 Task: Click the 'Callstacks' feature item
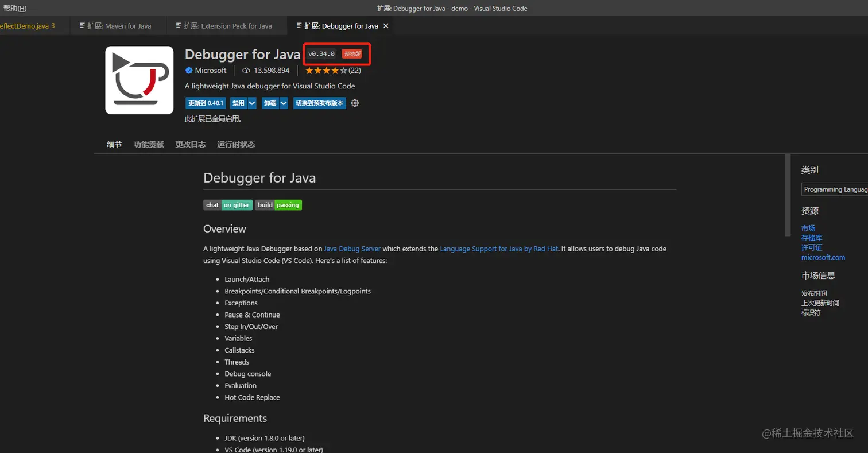(239, 350)
